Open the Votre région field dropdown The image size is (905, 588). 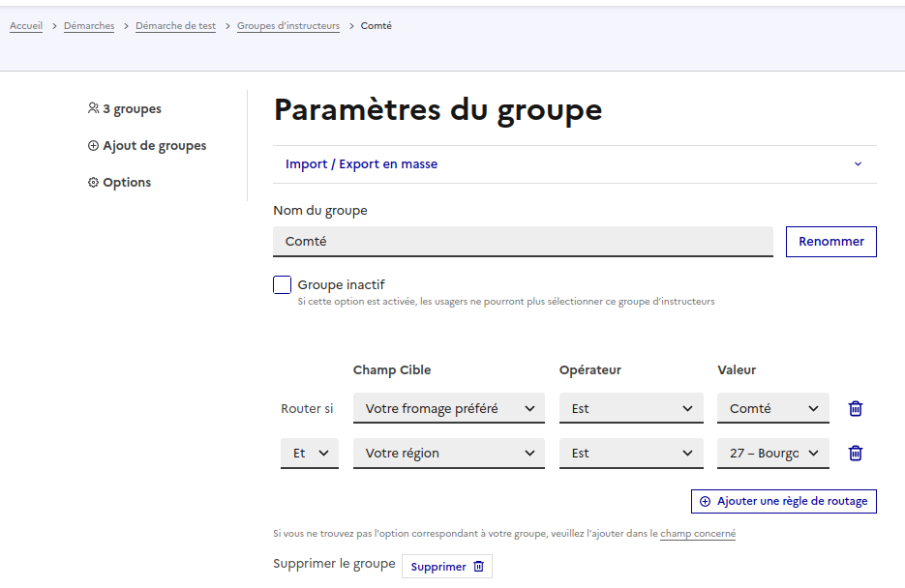pyautogui.click(x=448, y=453)
